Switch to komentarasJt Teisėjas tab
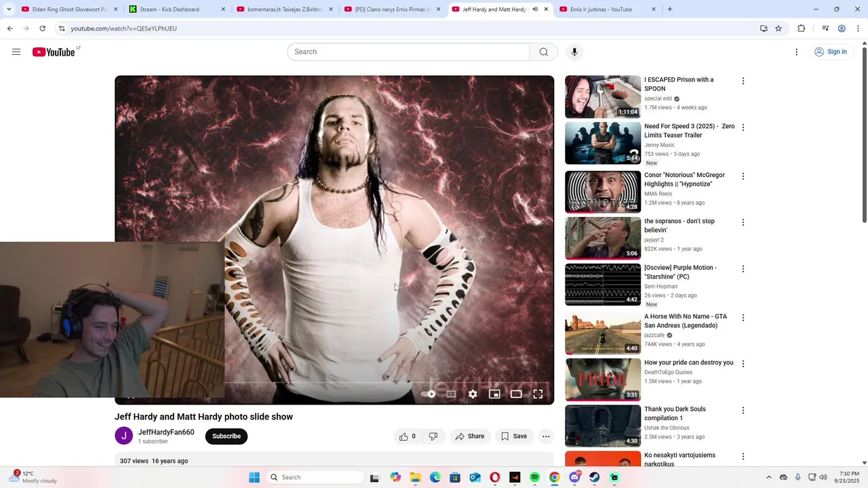868x488 pixels. point(285,9)
